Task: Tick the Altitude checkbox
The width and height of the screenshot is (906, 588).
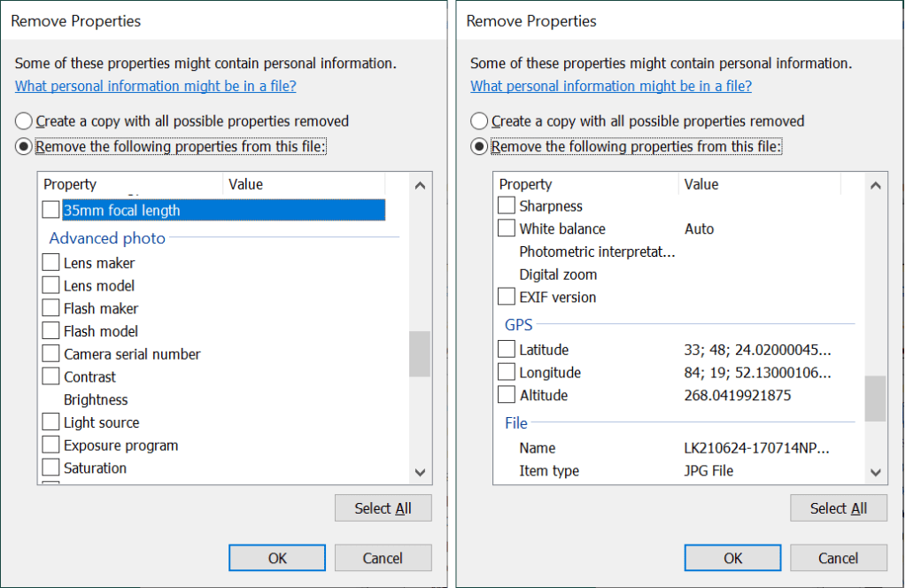Action: pos(507,396)
